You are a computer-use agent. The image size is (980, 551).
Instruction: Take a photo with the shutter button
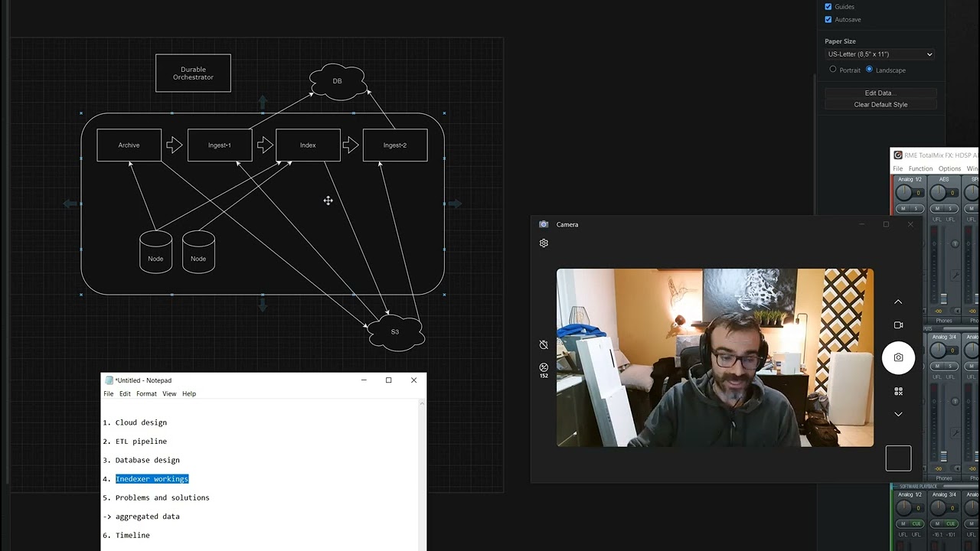(898, 357)
